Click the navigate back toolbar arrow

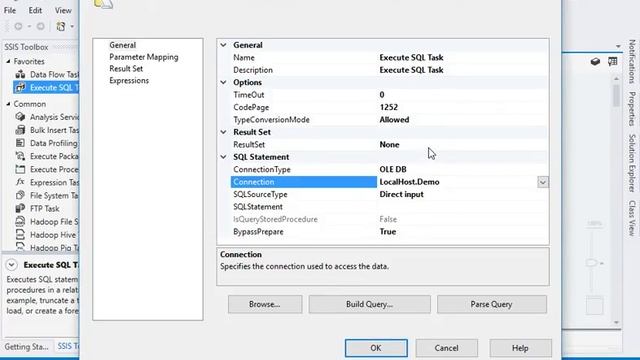[x=18, y=27]
